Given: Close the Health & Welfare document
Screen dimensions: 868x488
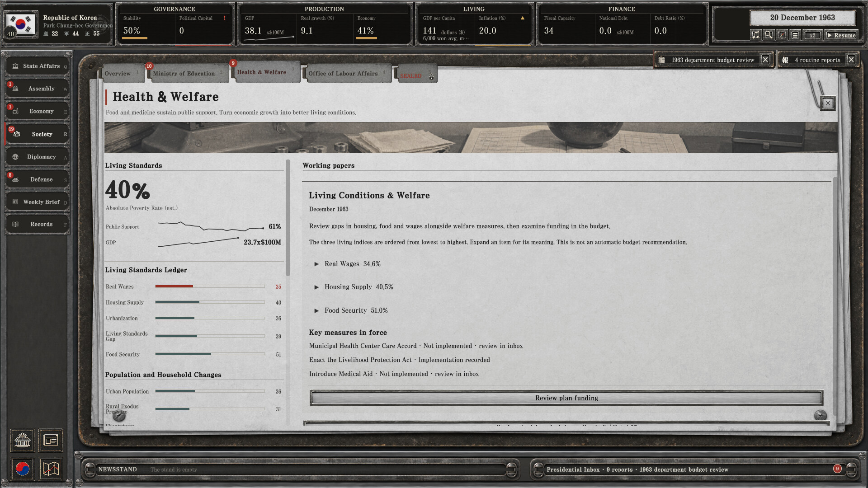Looking at the screenshot, I should point(828,103).
